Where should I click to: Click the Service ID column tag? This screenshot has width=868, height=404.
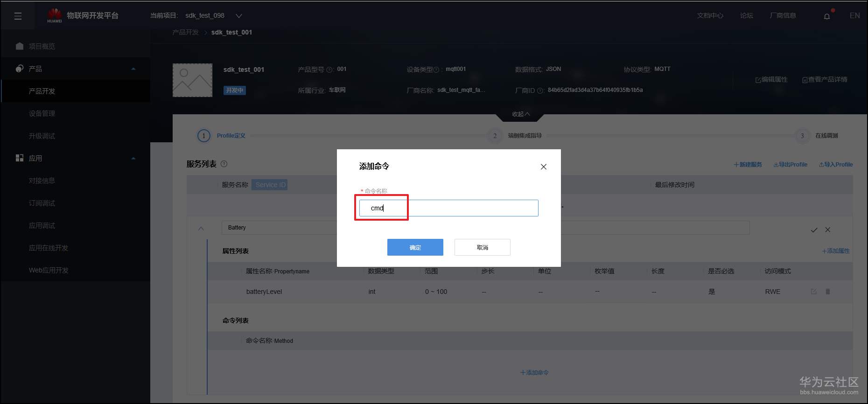pyautogui.click(x=270, y=185)
